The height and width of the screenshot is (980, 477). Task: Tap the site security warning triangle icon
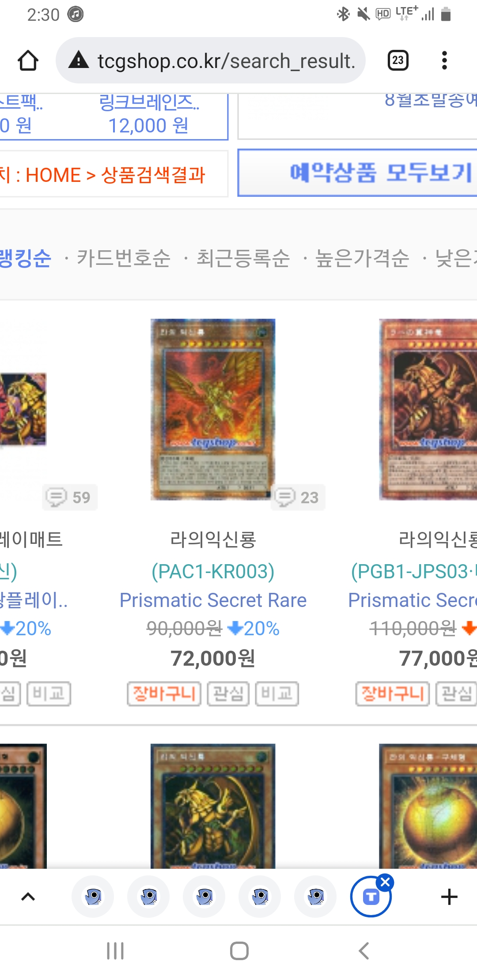click(x=79, y=60)
